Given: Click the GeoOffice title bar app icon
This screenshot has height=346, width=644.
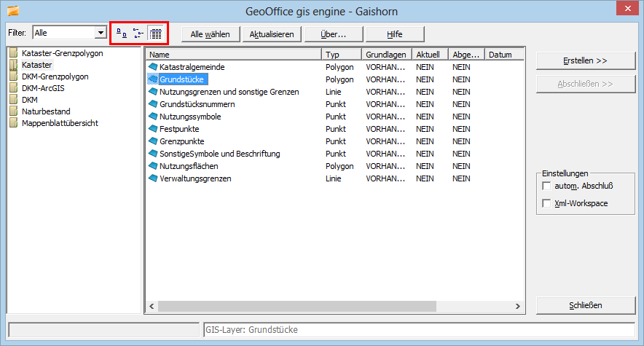Looking at the screenshot, I should click(14, 11).
